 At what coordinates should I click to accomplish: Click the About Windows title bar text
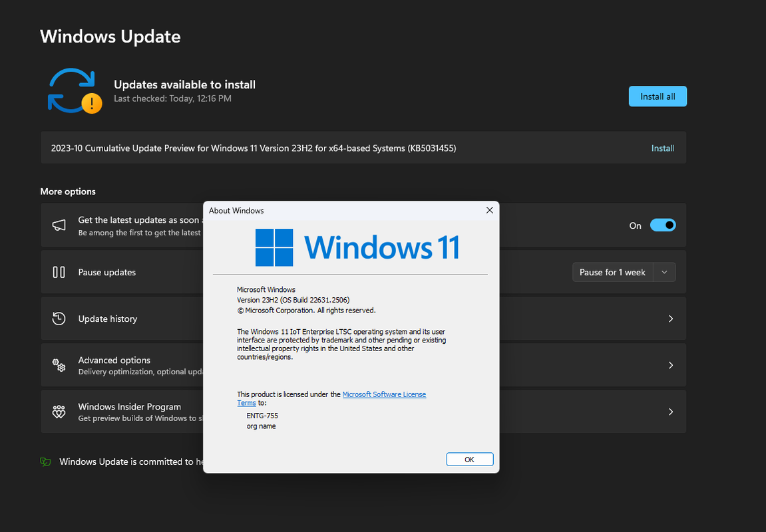(x=236, y=210)
